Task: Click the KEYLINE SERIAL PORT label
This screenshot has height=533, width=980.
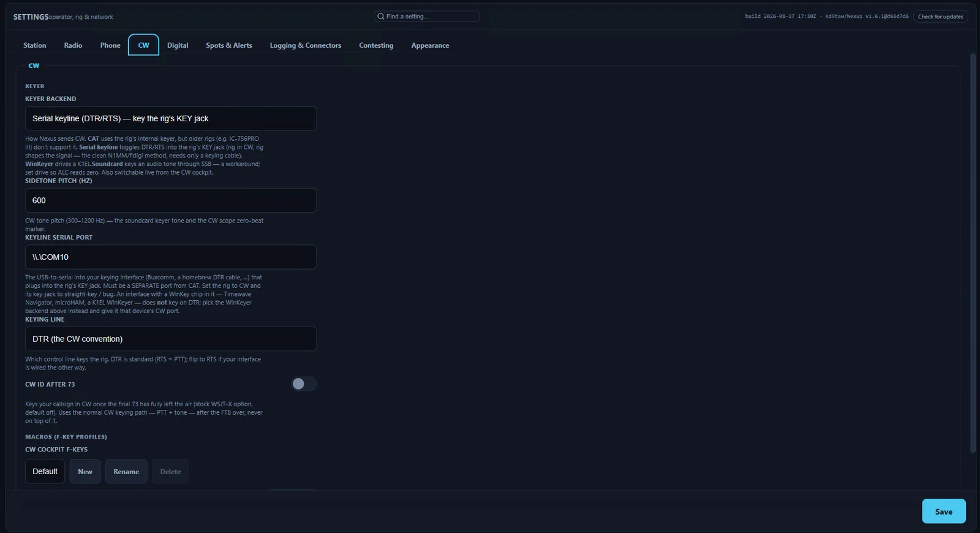Action: (59, 237)
